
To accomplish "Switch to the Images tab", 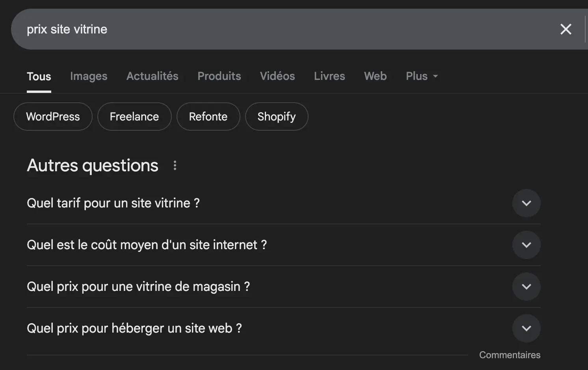I will coord(88,76).
